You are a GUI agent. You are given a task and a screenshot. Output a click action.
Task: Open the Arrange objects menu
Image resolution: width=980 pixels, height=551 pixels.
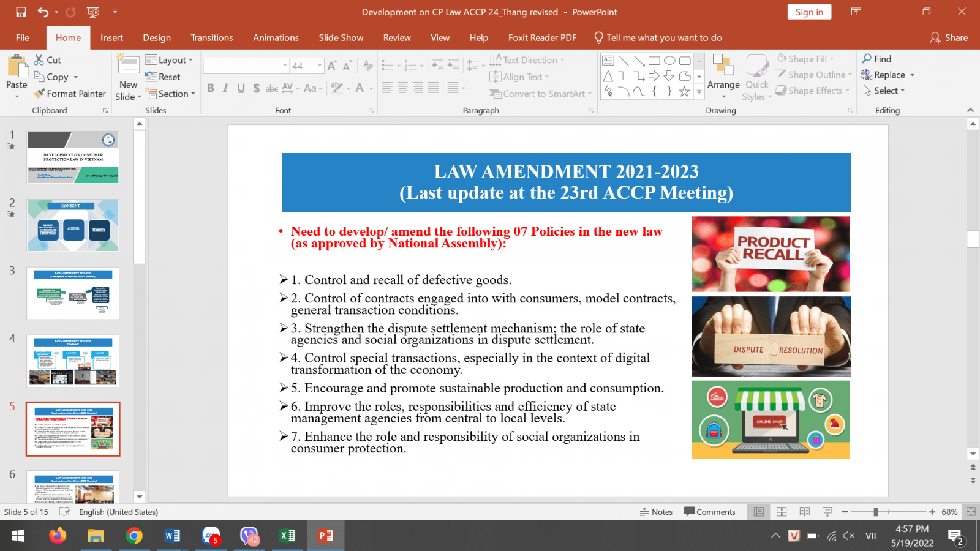click(723, 85)
